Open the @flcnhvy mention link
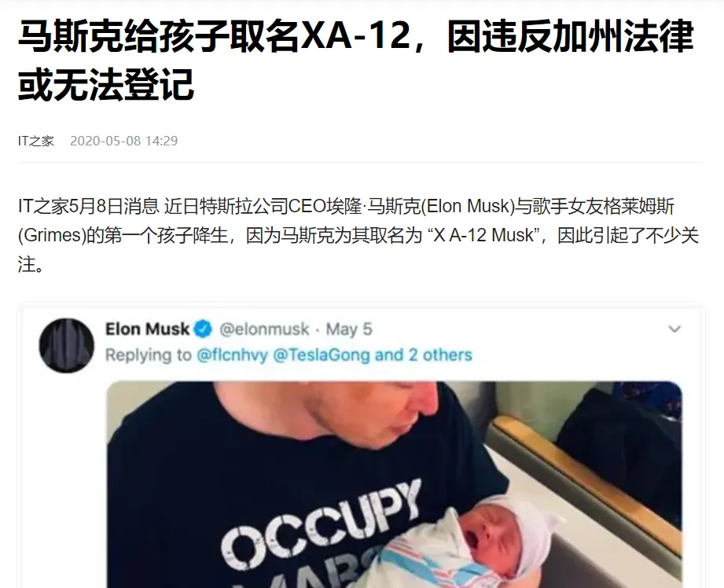The height and width of the screenshot is (588, 724). point(232,355)
